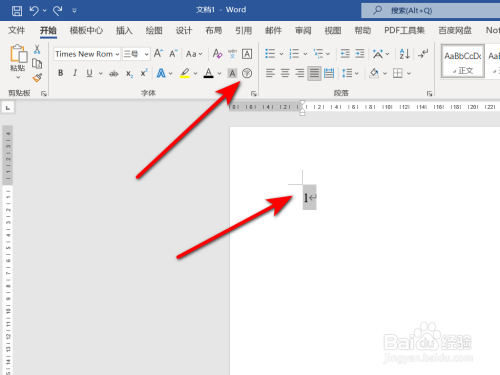This screenshot has width=500, height=375.
Task: Toggle the Justify alignment button
Action: tap(314, 73)
